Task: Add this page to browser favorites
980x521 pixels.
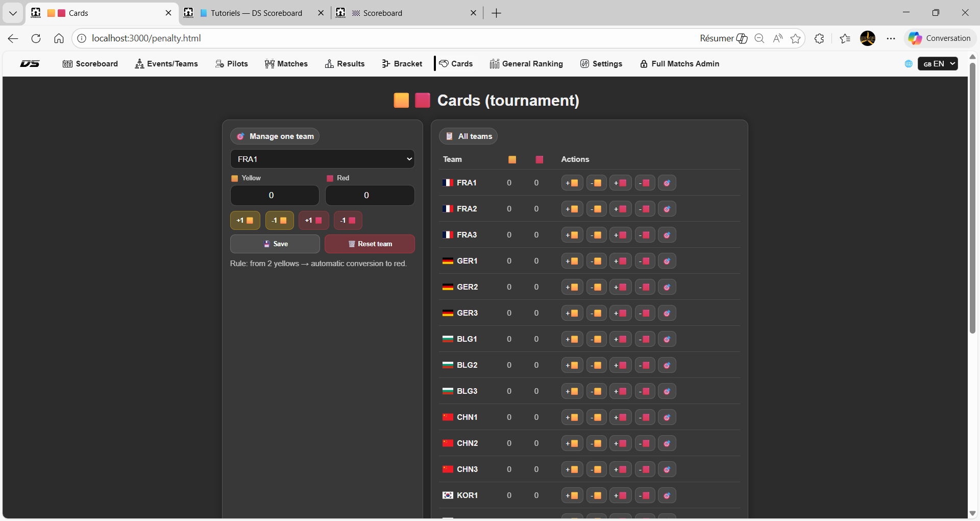Action: [795, 38]
